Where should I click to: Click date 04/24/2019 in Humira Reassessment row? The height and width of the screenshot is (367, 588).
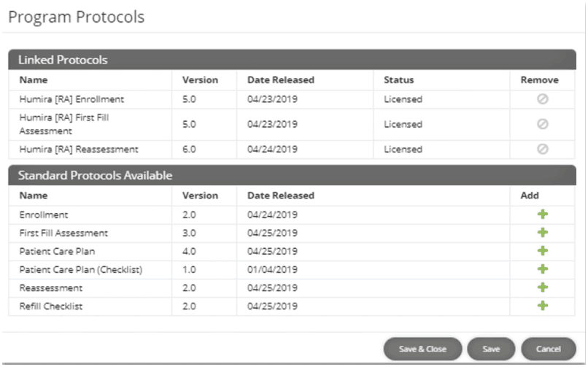tap(272, 149)
